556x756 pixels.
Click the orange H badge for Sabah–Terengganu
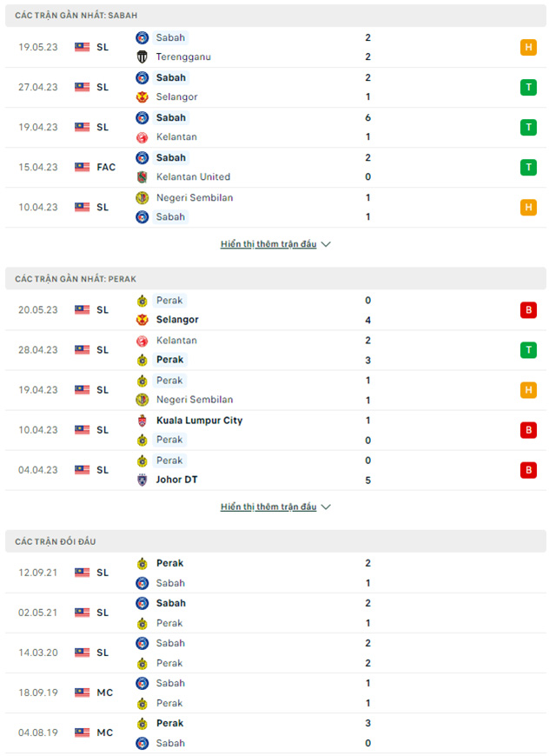click(x=528, y=47)
